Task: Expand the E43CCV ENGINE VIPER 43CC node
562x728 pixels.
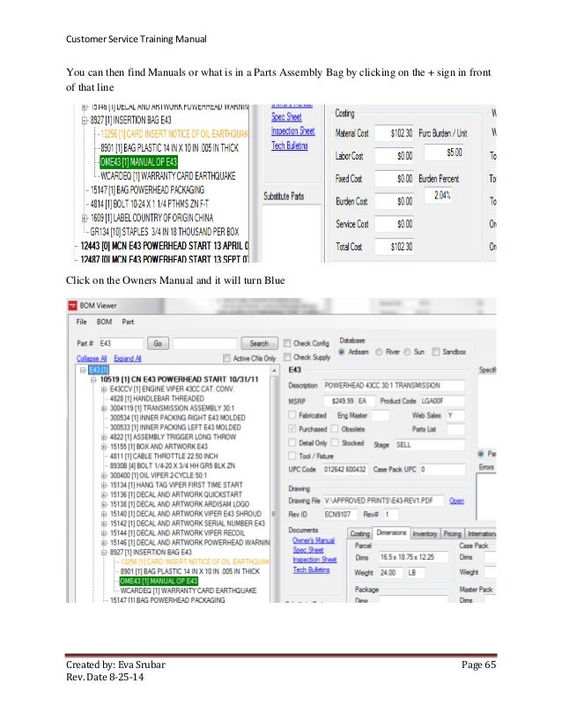Action: pos(103,389)
